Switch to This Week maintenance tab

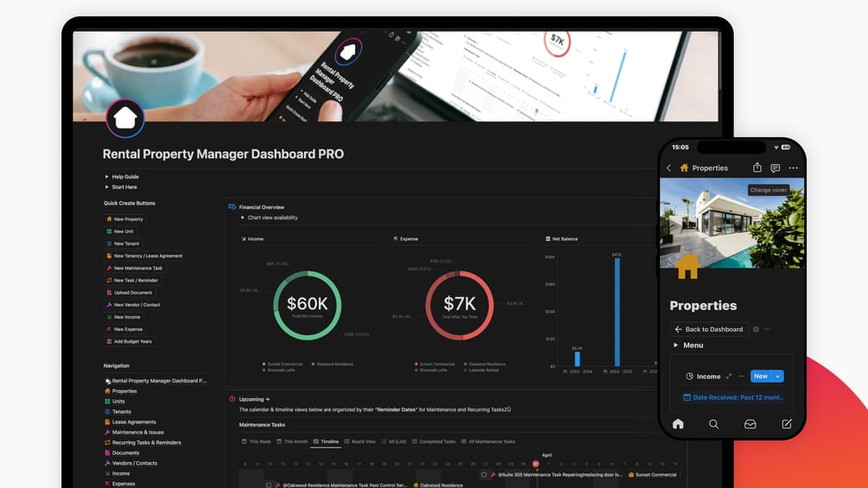point(257,441)
